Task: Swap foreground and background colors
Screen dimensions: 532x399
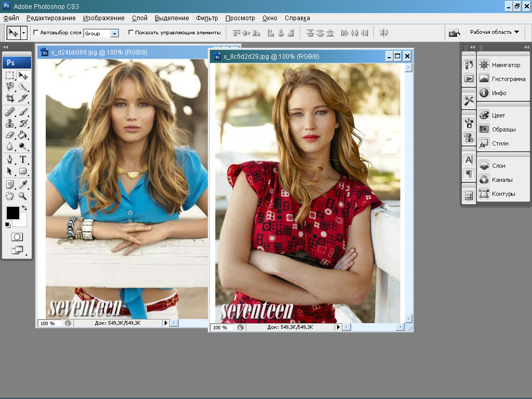Action: coord(24,208)
